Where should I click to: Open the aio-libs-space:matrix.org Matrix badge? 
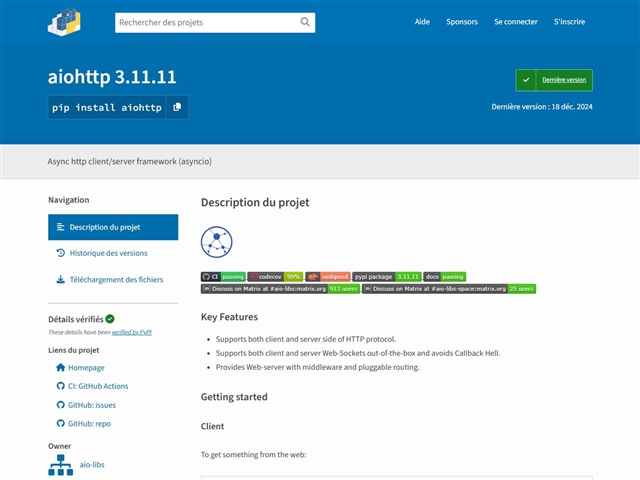click(449, 289)
